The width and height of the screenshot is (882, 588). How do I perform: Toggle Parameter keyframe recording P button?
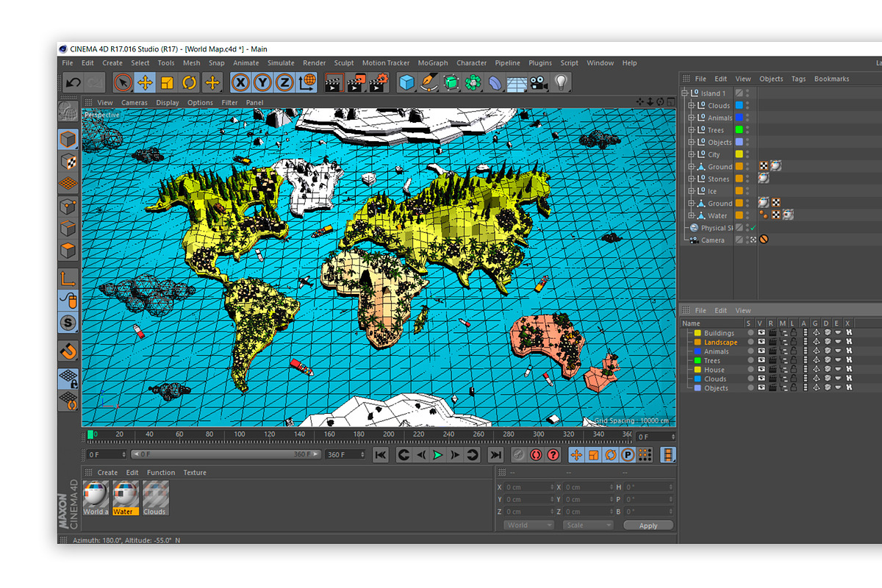tap(628, 455)
